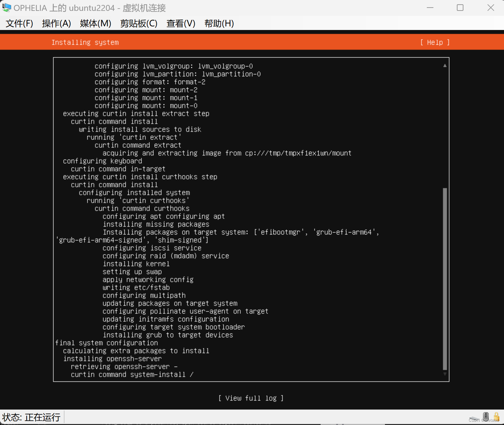The image size is (504, 425).
Task: Click 'Installing packages on target system' line
Action: click(241, 232)
